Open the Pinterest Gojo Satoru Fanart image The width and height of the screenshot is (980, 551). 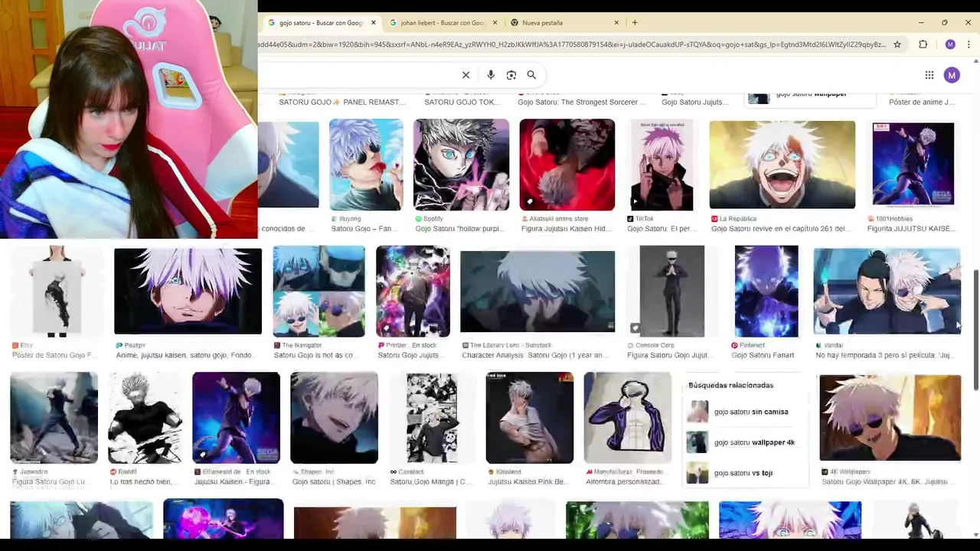[x=766, y=291]
